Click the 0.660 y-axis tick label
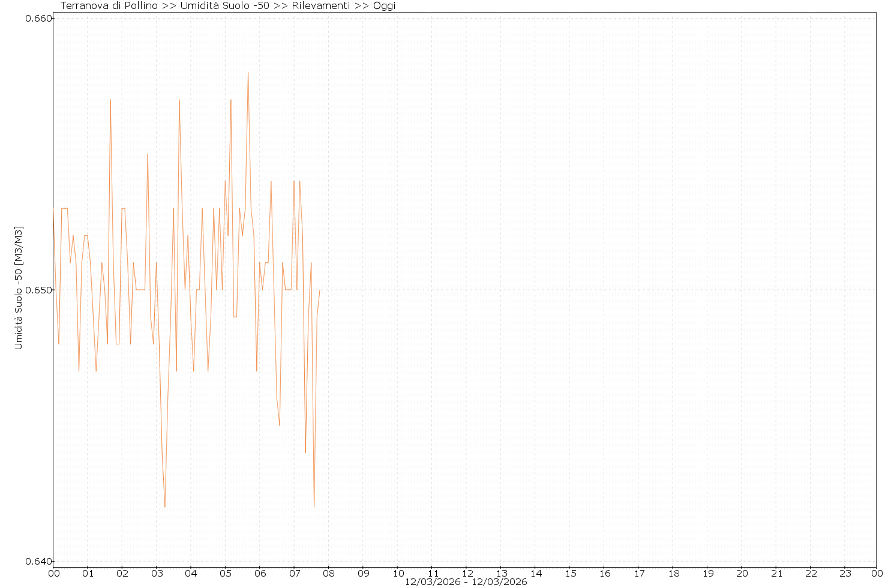This screenshot has width=888, height=588. [37, 19]
